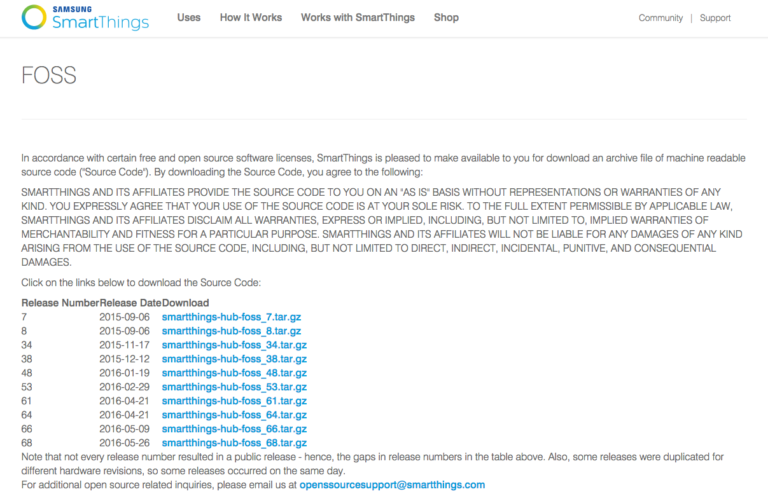Viewport: 768px width, 494px height.
Task: Download smartthings-hub-foss_34.tar.gz
Action: [234, 345]
